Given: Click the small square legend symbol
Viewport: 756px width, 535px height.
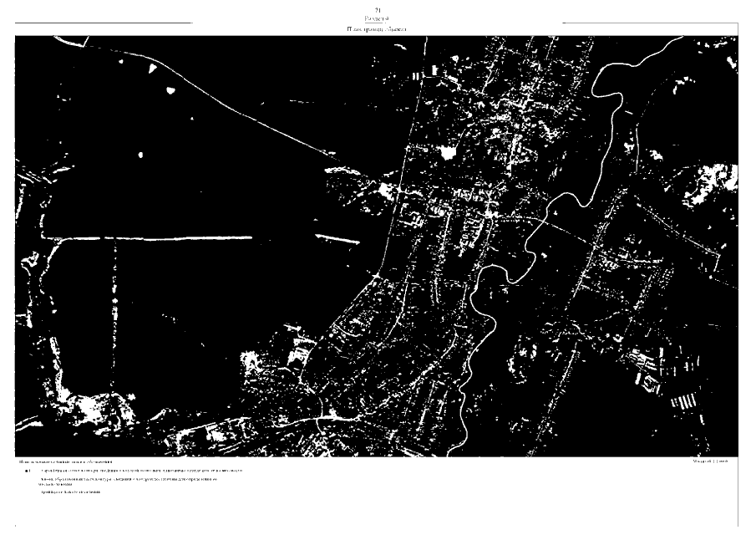Looking at the screenshot, I should [x=27, y=471].
